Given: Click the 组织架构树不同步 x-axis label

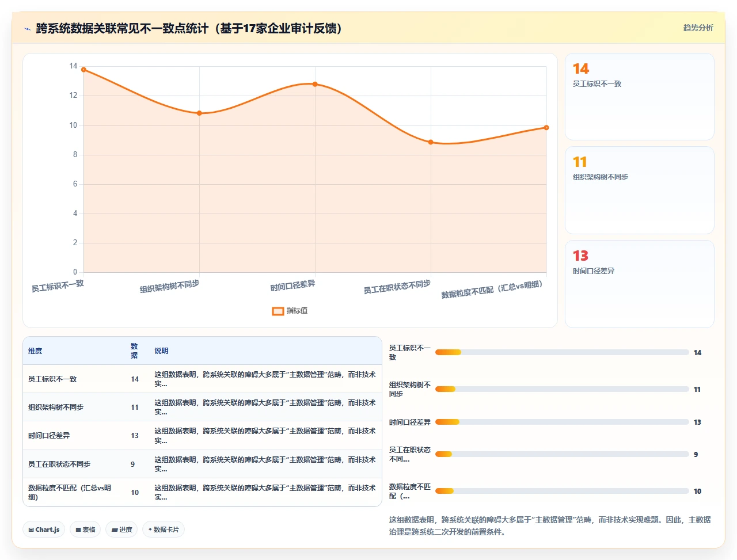Looking at the screenshot, I should point(169,286).
